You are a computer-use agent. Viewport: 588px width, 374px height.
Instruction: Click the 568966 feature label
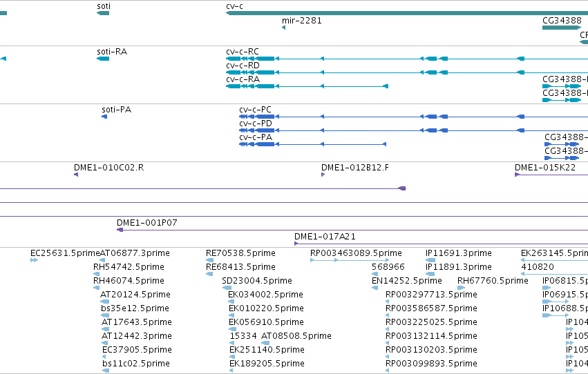coord(388,266)
